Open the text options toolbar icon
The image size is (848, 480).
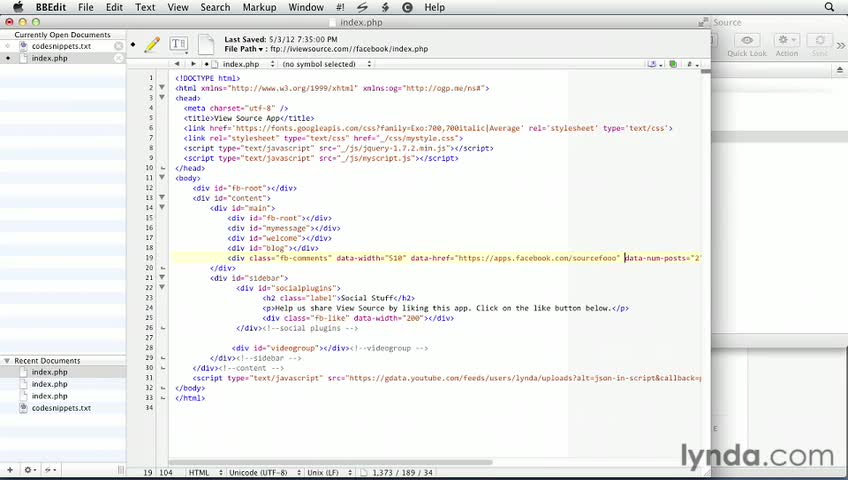178,44
